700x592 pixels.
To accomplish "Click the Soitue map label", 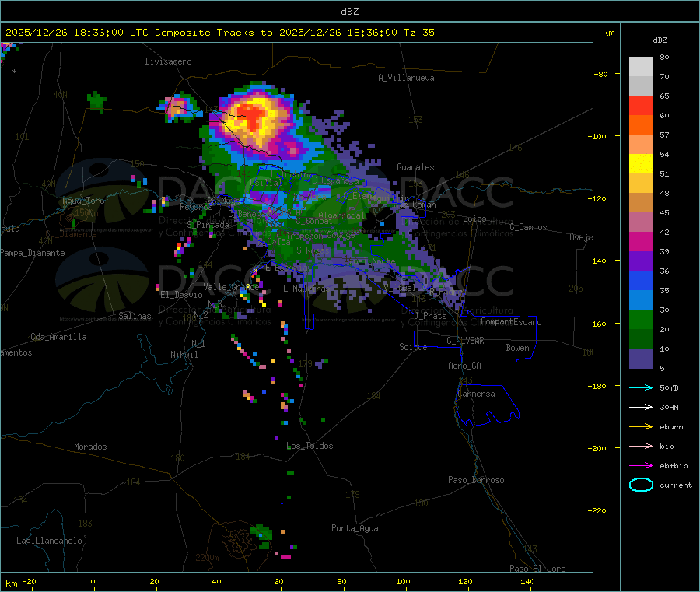I will coord(413,347).
